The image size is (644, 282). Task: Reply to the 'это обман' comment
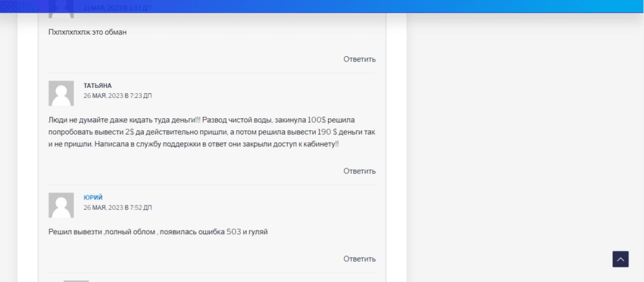click(x=359, y=59)
